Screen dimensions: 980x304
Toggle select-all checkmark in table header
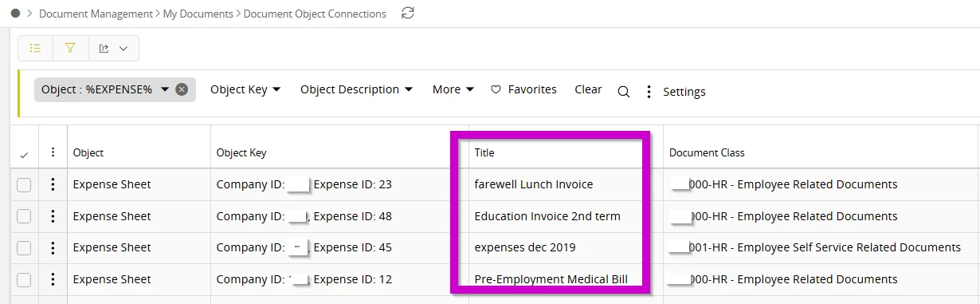[24, 153]
